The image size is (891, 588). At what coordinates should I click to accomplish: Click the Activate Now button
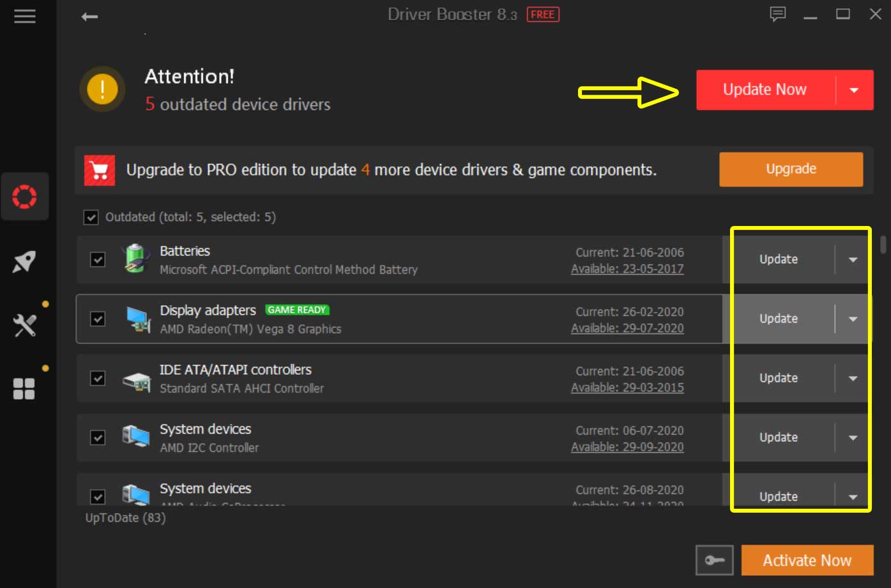pos(807,561)
